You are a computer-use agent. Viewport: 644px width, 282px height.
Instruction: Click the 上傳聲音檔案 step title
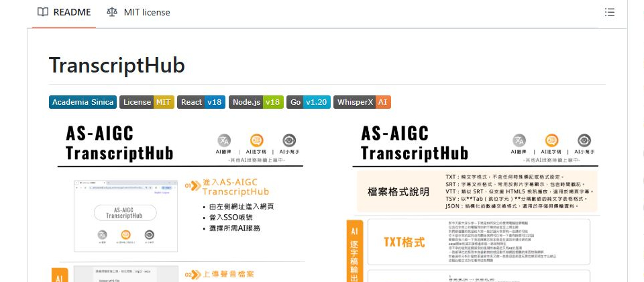click(229, 275)
